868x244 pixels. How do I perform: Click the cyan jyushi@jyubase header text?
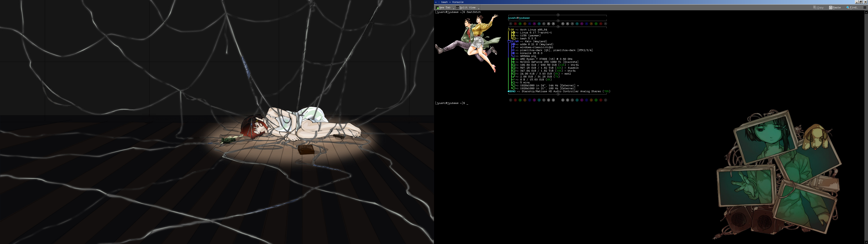pos(519,18)
